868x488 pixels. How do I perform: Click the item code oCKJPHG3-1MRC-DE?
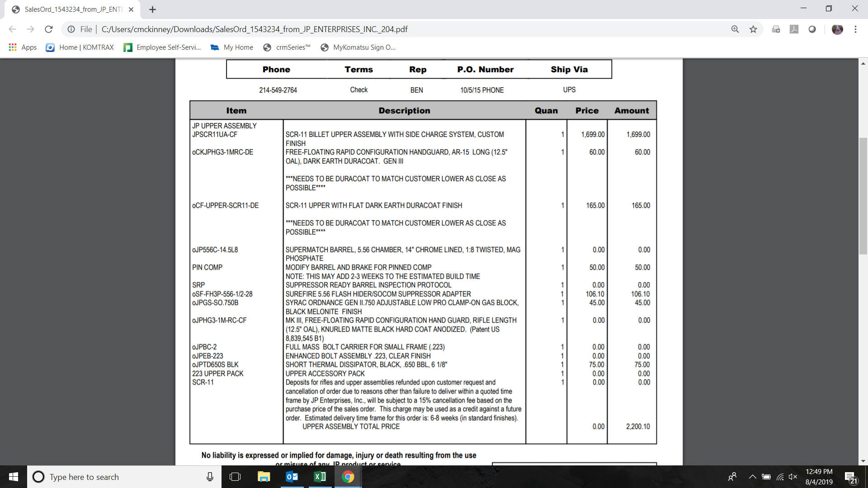222,152
